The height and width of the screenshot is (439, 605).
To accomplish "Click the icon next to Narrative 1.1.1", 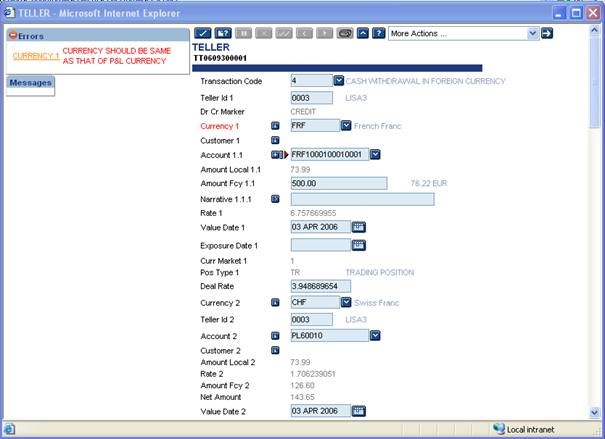I will [276, 199].
